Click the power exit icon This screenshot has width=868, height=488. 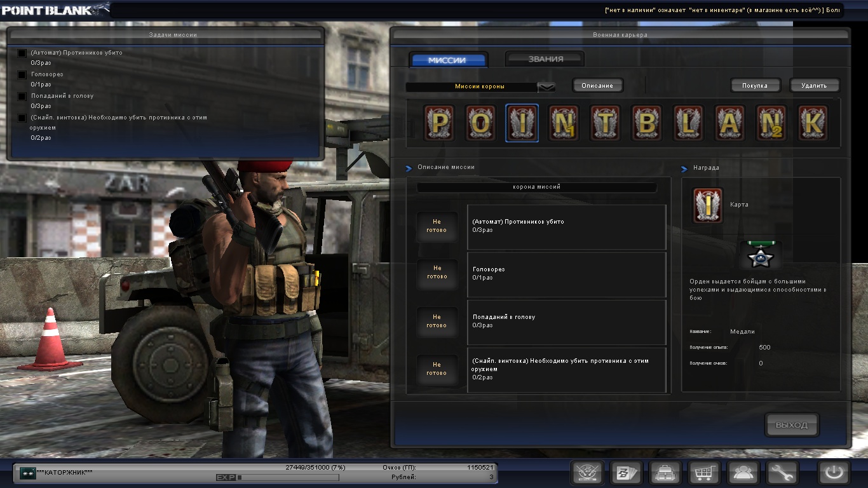pos(834,473)
